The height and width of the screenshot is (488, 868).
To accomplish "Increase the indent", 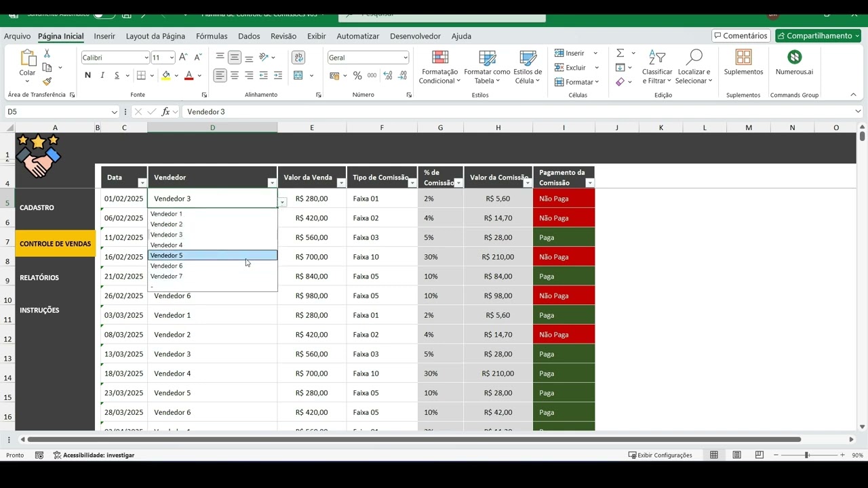I will [278, 75].
